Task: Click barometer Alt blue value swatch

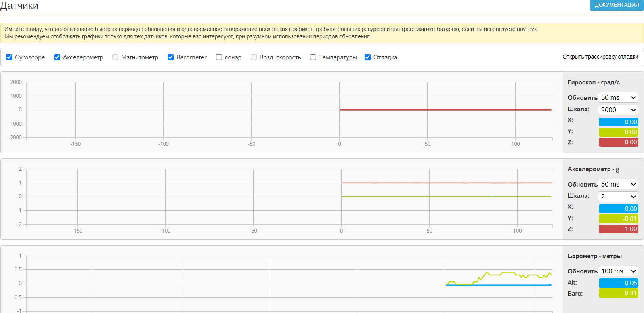Action: click(x=618, y=283)
